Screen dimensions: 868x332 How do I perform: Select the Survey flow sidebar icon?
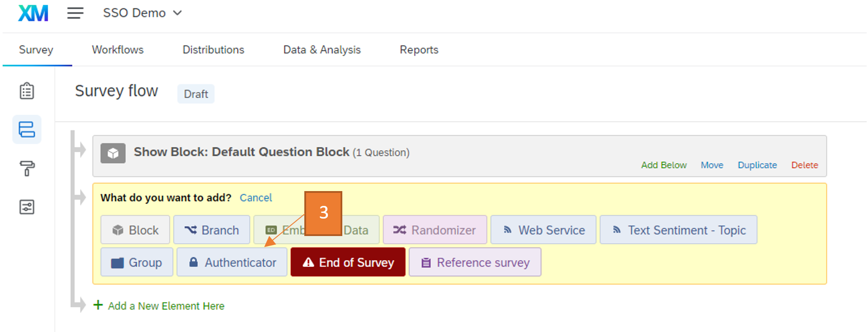27,130
